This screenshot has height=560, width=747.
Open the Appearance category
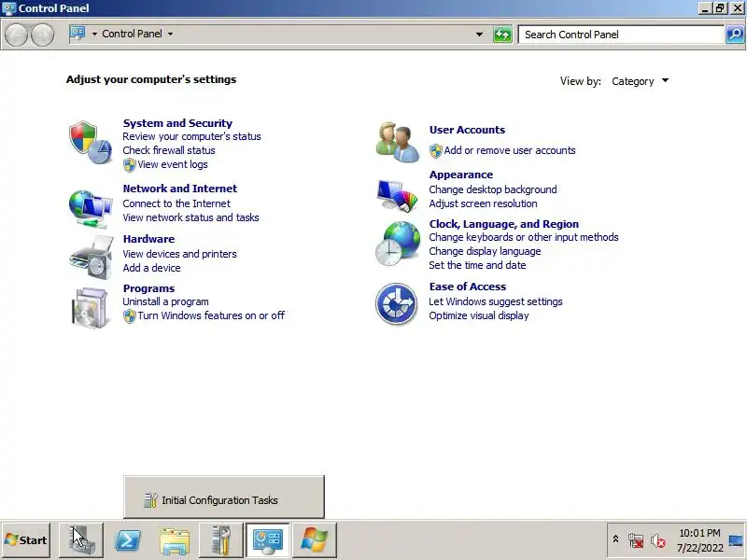click(x=460, y=175)
